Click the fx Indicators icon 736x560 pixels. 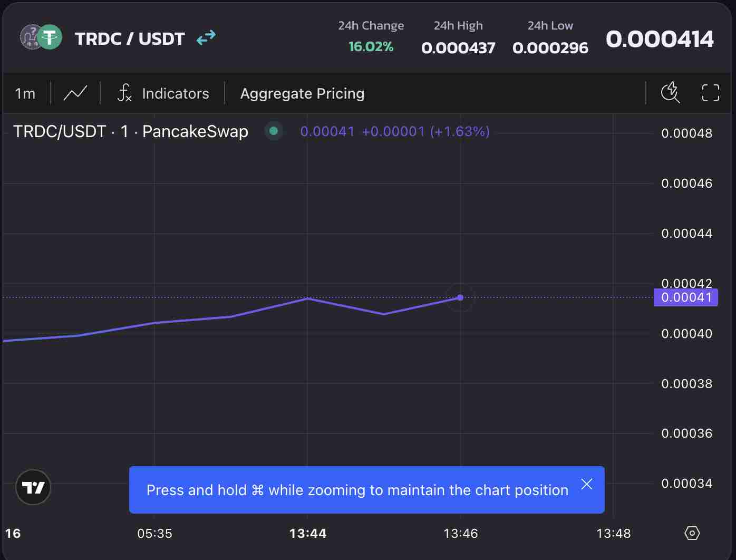[x=124, y=93]
